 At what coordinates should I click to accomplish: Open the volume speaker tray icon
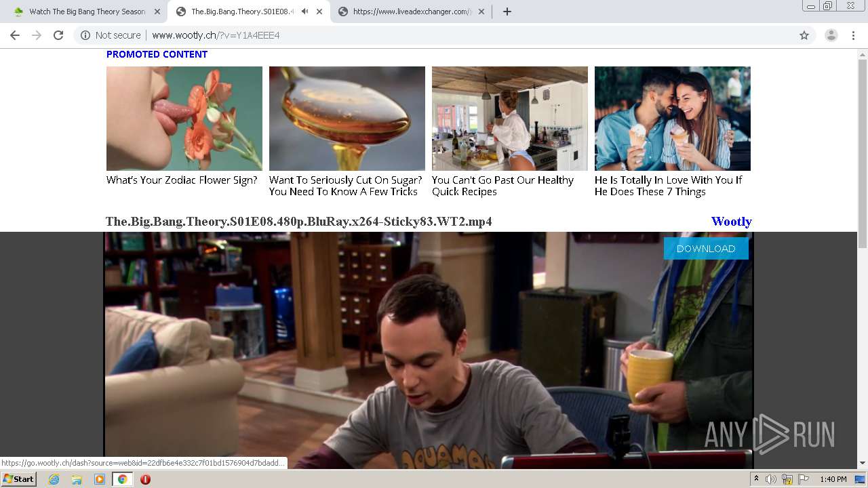coord(771,479)
